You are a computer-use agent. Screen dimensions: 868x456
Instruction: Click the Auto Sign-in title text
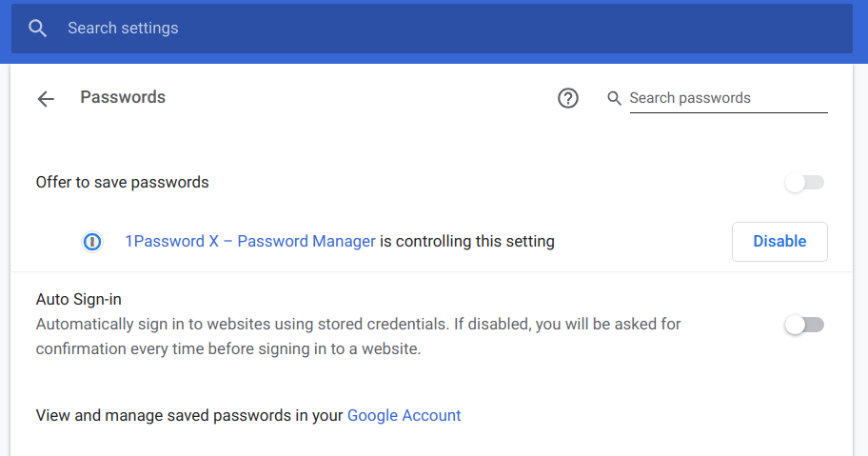(x=78, y=299)
